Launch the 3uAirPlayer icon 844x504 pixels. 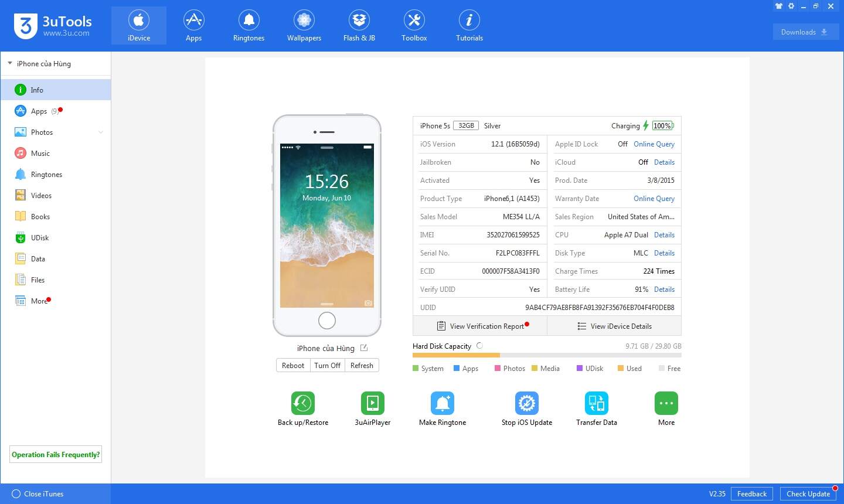tap(372, 403)
